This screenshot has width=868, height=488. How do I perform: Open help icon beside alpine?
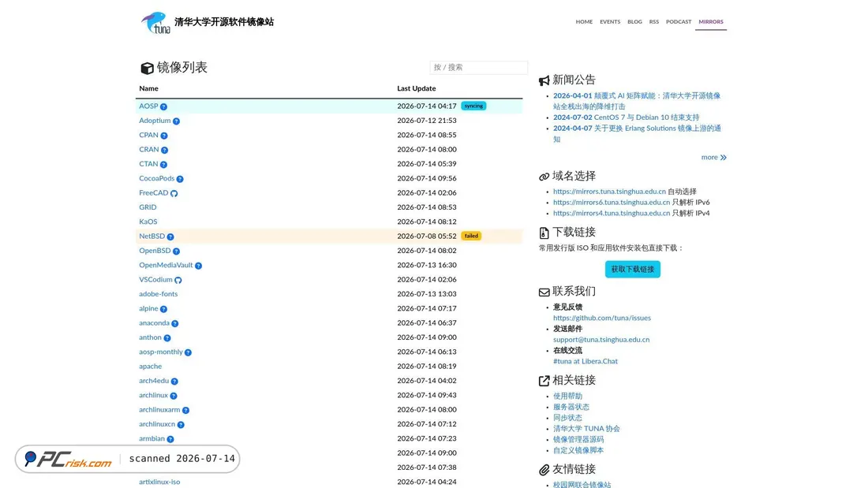(x=163, y=309)
